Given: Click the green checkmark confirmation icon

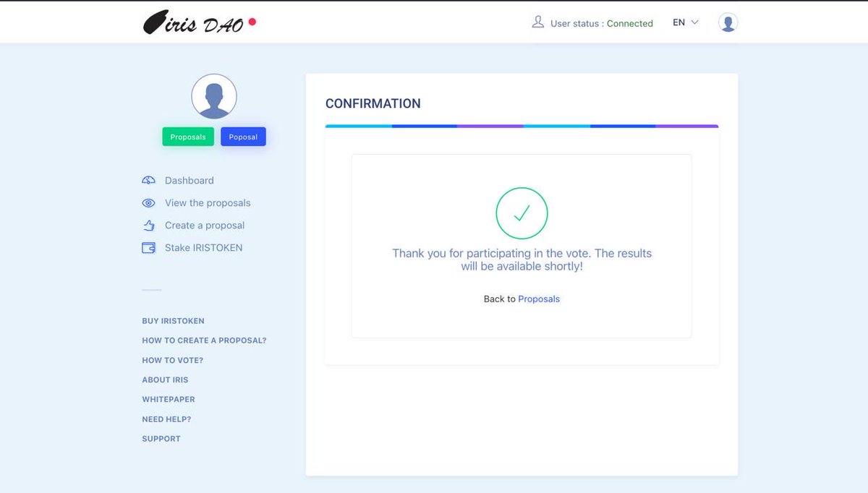Looking at the screenshot, I should [x=522, y=213].
